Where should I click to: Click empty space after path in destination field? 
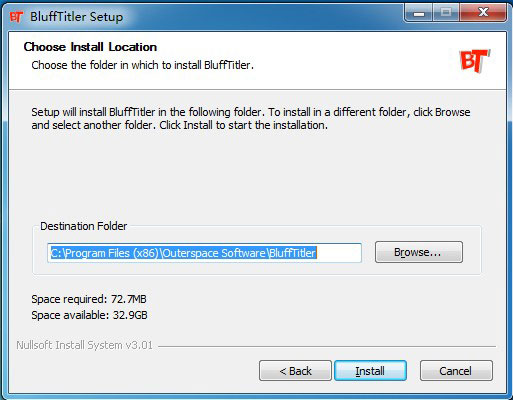339,253
